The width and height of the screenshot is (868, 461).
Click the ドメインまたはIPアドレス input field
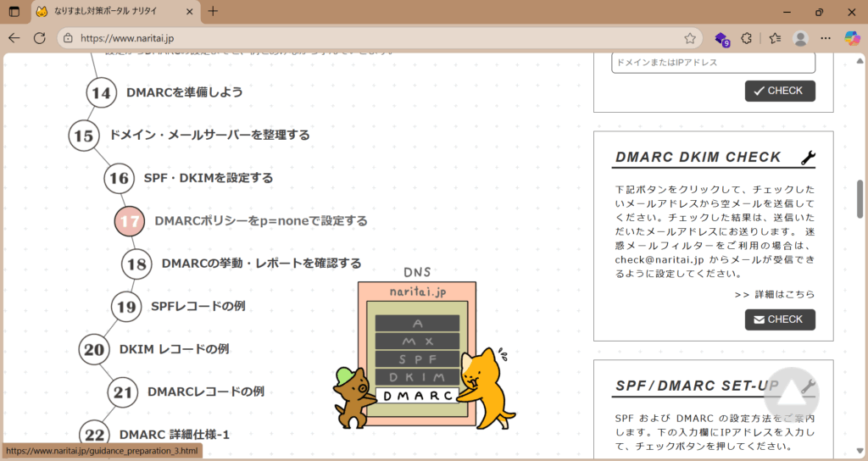point(712,63)
